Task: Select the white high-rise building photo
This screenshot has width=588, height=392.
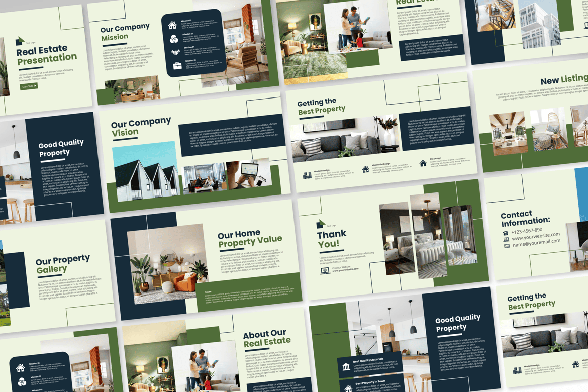Action: click(x=540, y=25)
